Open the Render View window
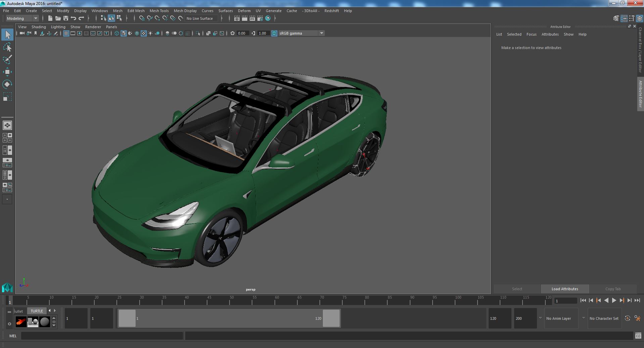Image resolution: width=644 pixels, height=348 pixels. [x=237, y=18]
